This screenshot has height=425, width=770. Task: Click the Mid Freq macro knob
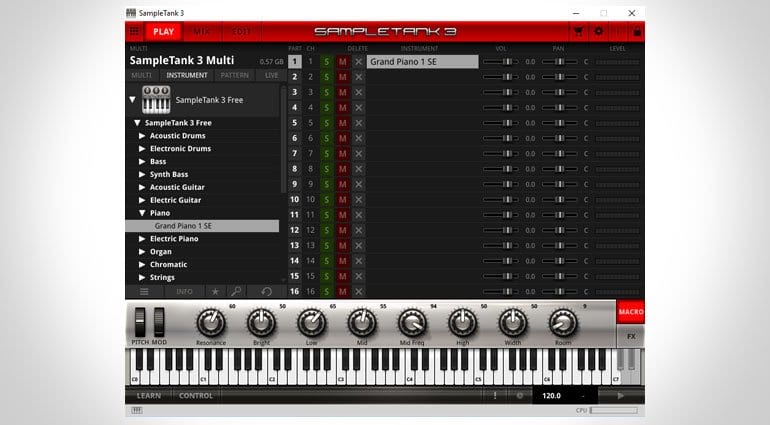click(412, 323)
